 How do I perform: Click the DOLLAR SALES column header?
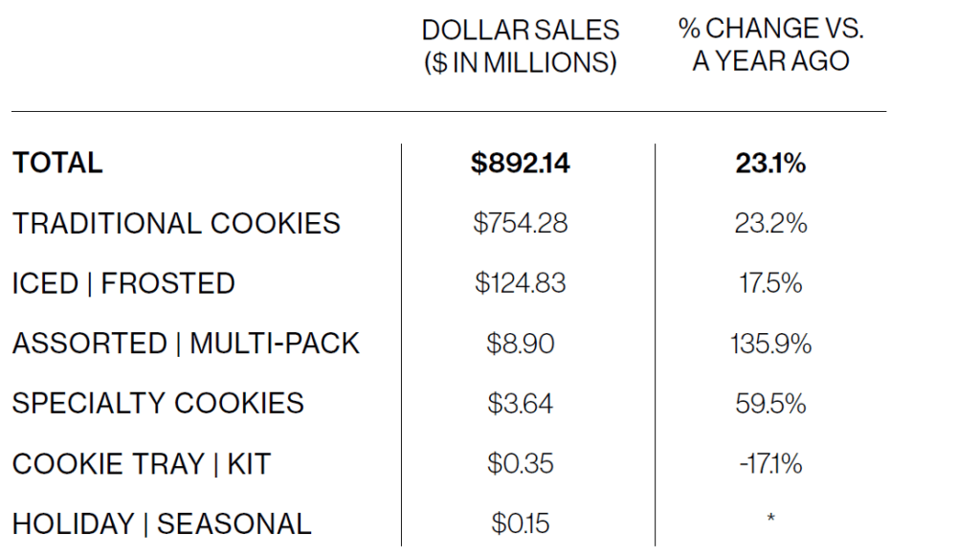point(520,46)
